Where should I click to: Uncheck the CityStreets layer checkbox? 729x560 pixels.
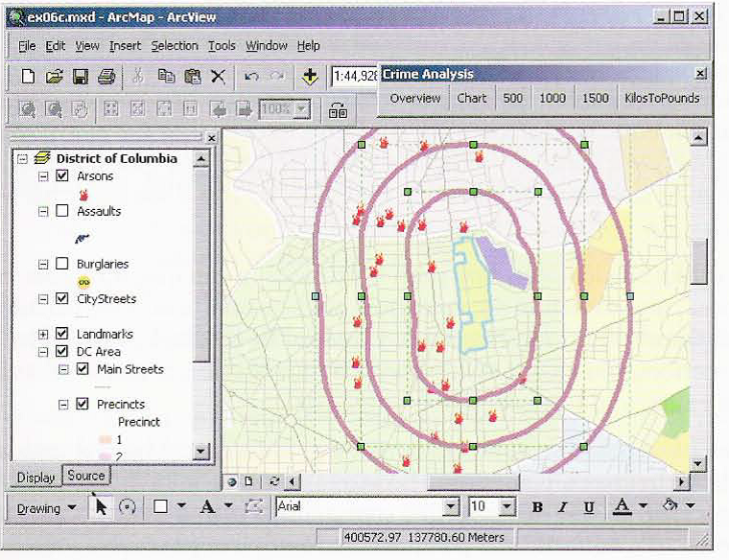61,298
